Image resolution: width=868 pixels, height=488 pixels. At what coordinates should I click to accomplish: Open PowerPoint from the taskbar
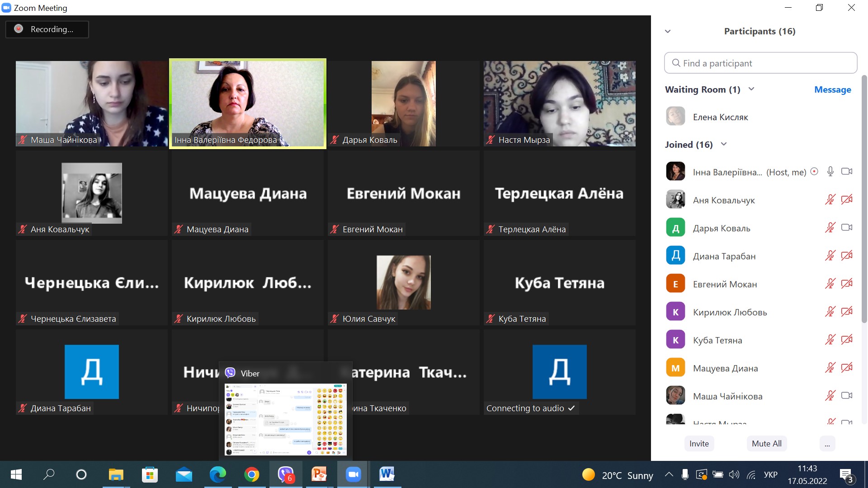point(319,474)
